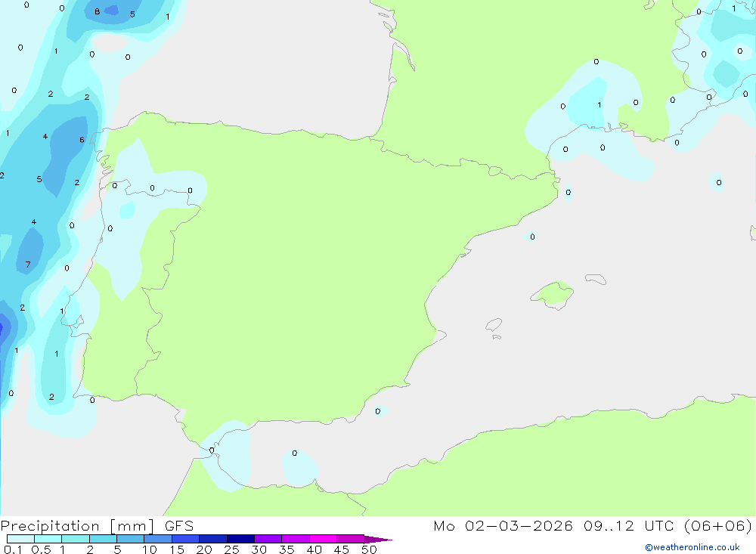This screenshot has height=554, width=756.
Task: Click the Mallorca island on the map
Action: [x=553, y=294]
